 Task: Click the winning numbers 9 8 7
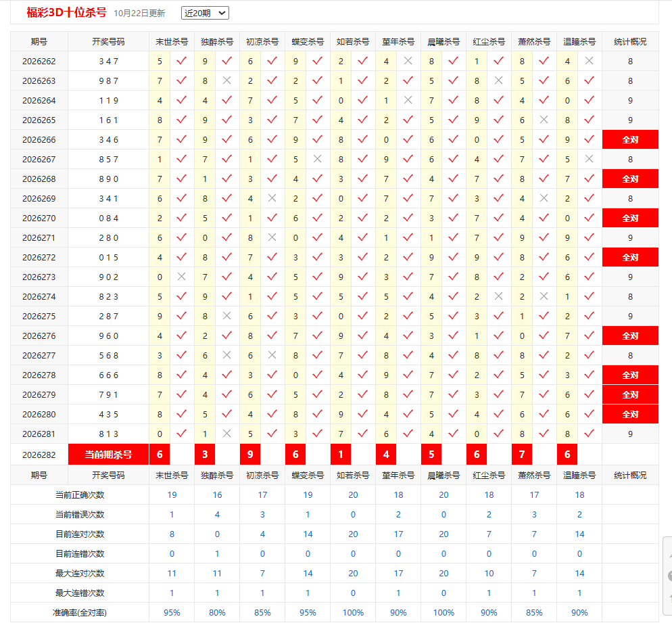[x=108, y=80]
